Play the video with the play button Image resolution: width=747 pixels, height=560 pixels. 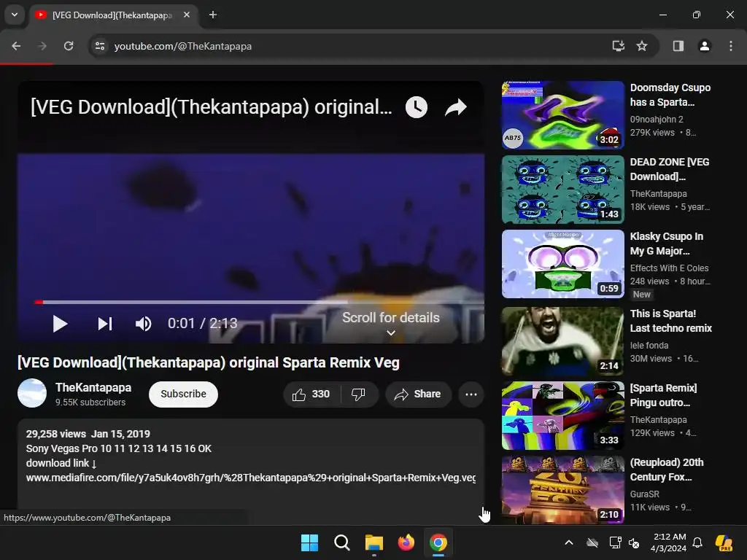60,324
